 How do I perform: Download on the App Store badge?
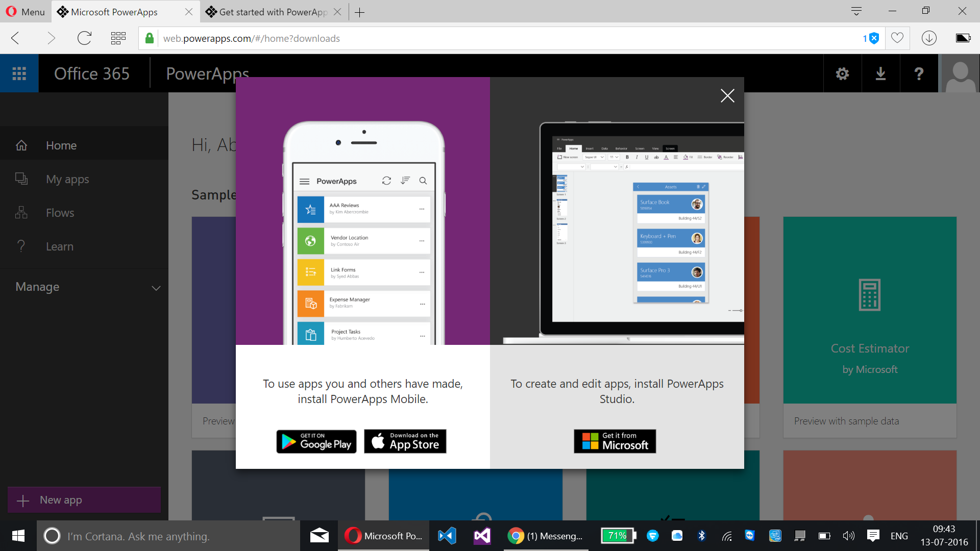coord(405,441)
